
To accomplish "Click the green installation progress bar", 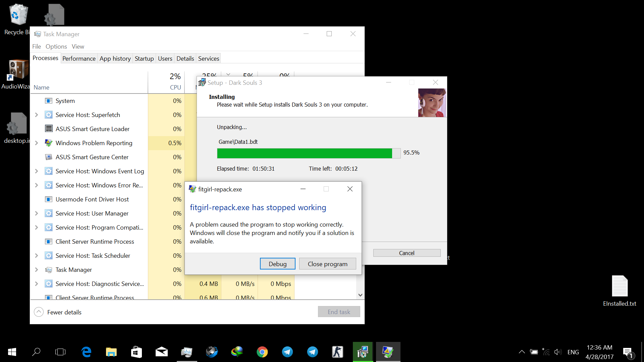I will 305,153.
